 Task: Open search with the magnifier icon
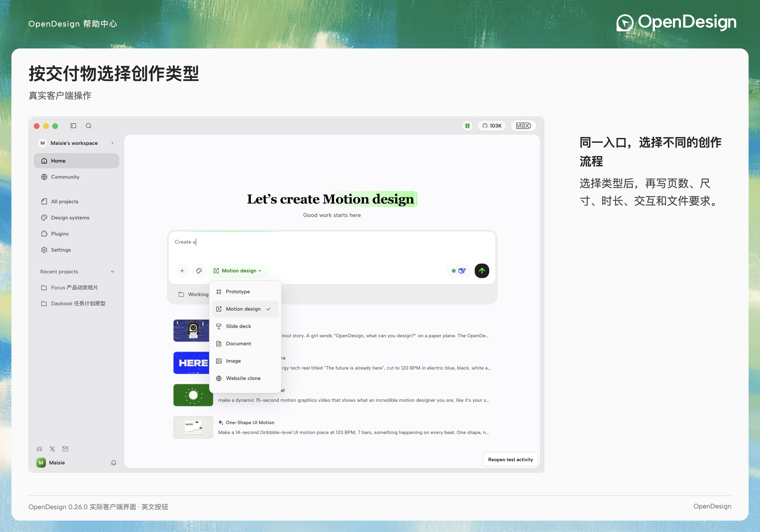pos(88,126)
